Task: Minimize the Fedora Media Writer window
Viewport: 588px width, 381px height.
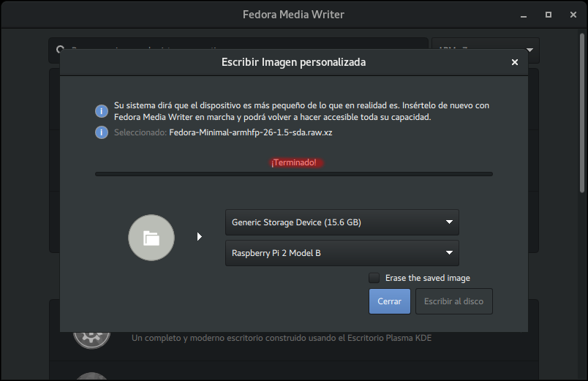Action: pos(524,15)
